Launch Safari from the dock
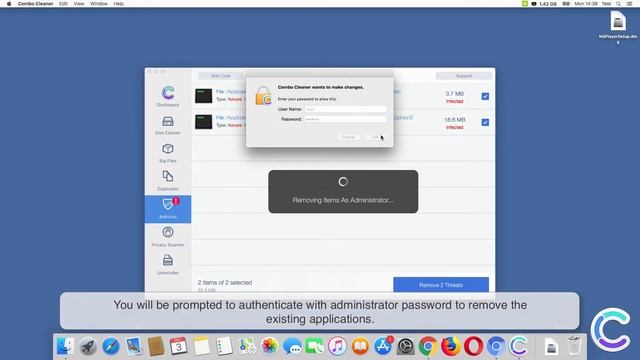 (x=111, y=346)
